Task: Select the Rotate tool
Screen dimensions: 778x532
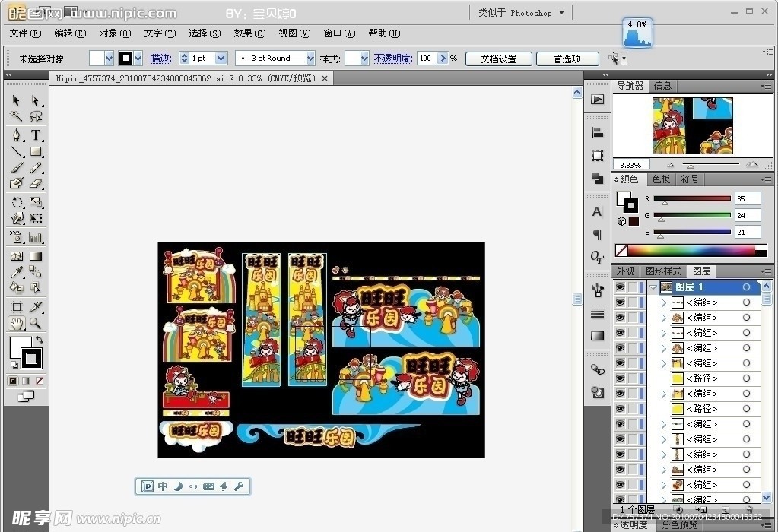Action: (17, 202)
